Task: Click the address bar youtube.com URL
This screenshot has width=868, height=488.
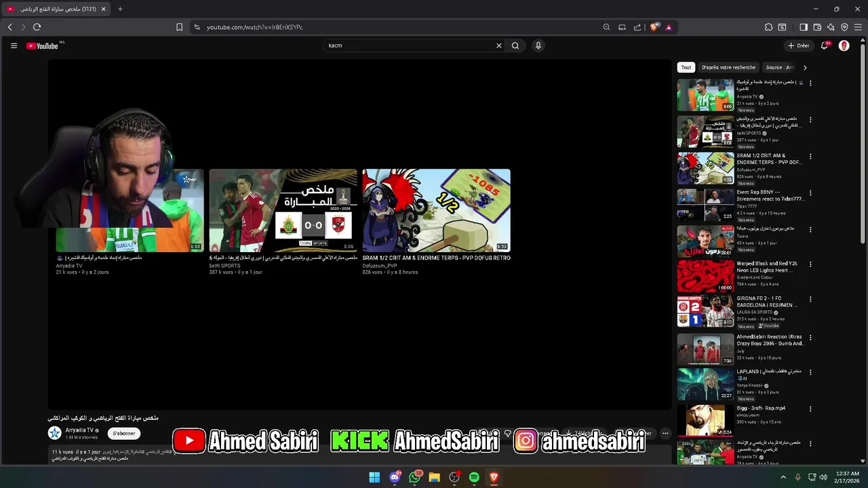Action: 254,27
